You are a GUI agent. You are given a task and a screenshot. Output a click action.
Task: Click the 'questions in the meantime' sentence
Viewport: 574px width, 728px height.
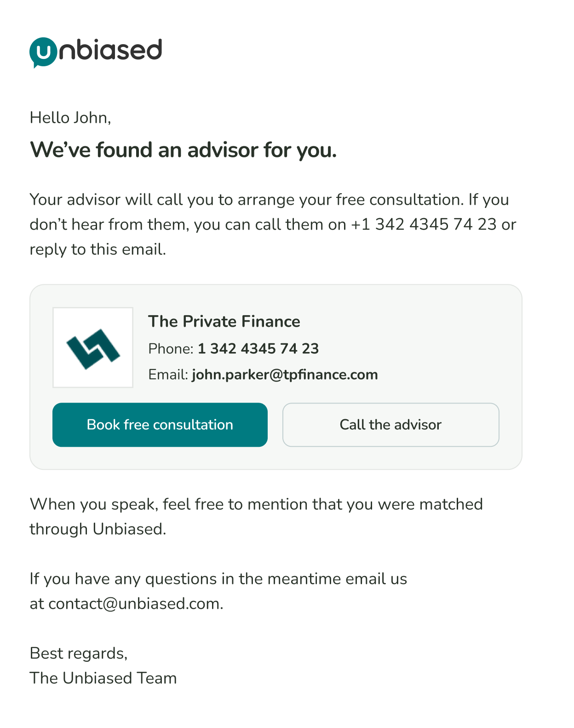click(218, 591)
